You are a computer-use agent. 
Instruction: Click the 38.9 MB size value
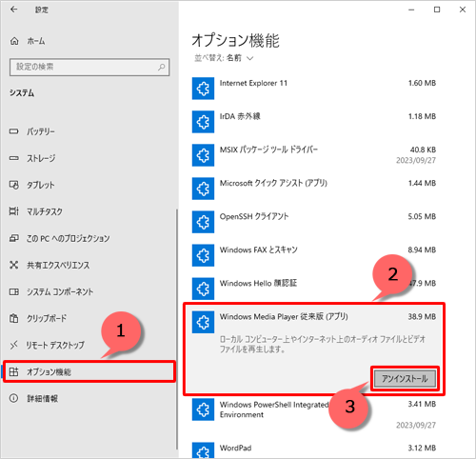tap(422, 316)
